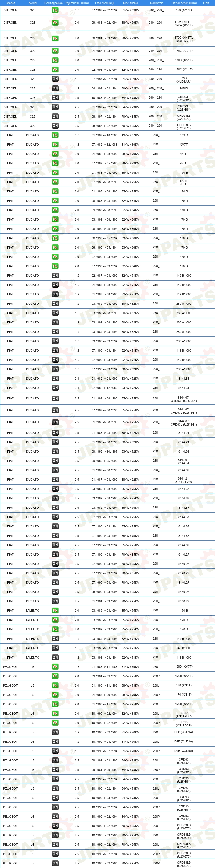Click ON icon of Ducato 01.1991 -> 03.1994 row
This screenshot has width=215, height=868.
55,601
